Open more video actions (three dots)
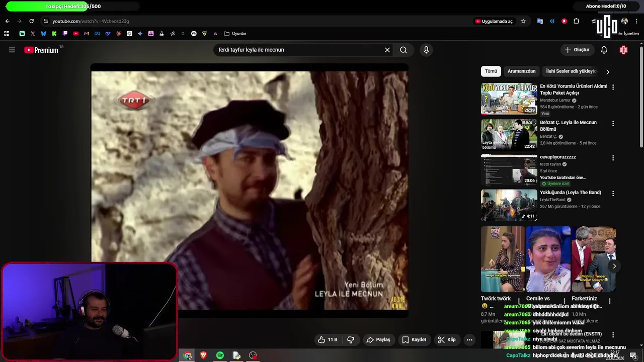The width and height of the screenshot is (644, 362). [x=469, y=340]
